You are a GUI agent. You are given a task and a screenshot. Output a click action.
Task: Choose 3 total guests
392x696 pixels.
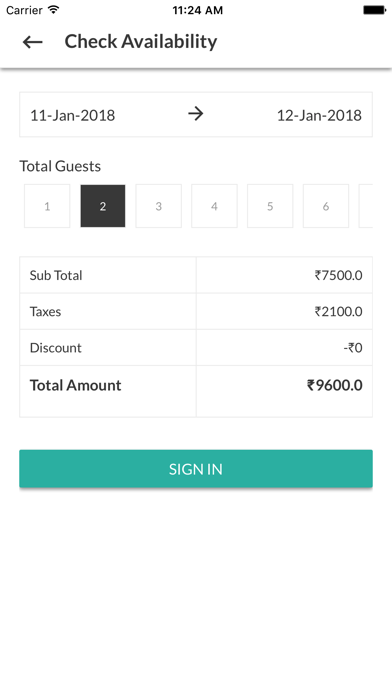pos(158,206)
